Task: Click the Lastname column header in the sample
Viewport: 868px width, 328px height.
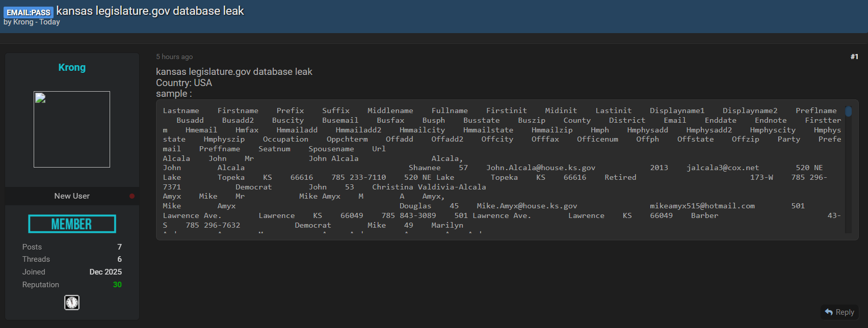Action: [181, 111]
